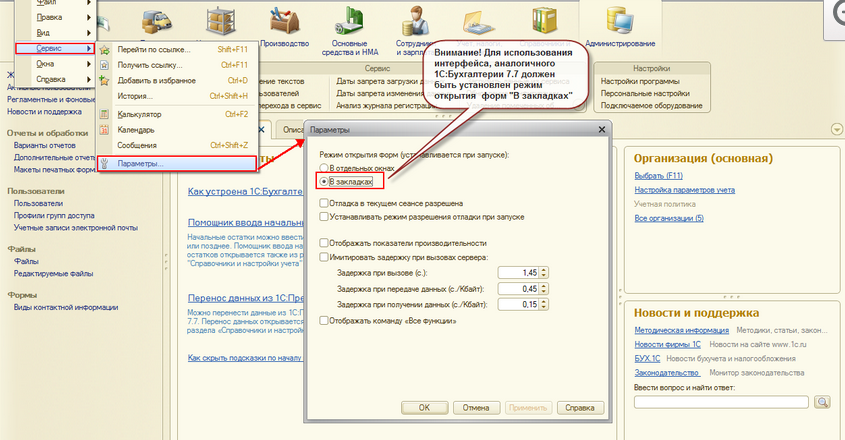
Task: Click the Задержка при вызове value field
Action: 518,273
